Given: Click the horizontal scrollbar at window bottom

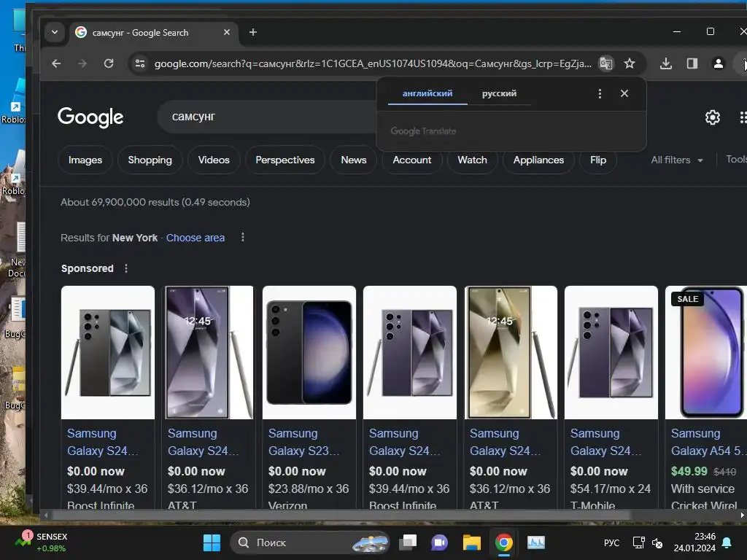Looking at the screenshot, I should coord(341,516).
